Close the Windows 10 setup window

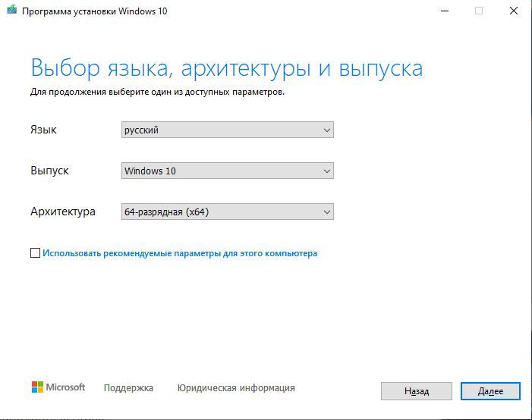pos(514,11)
